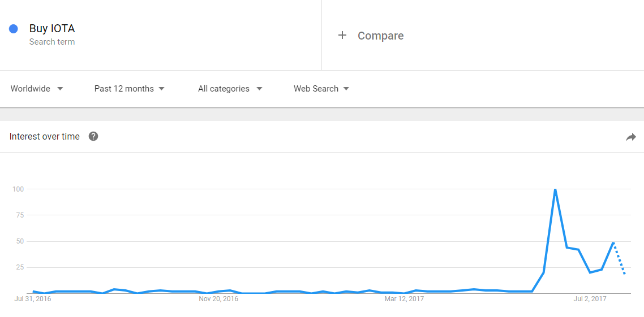Viewport: 644px width, 317px height.
Task: Click the share arrow icon
Action: coord(631,137)
